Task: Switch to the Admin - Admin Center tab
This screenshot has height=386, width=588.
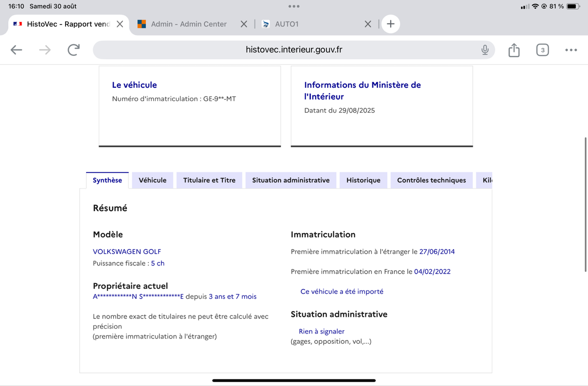Action: pyautogui.click(x=189, y=24)
